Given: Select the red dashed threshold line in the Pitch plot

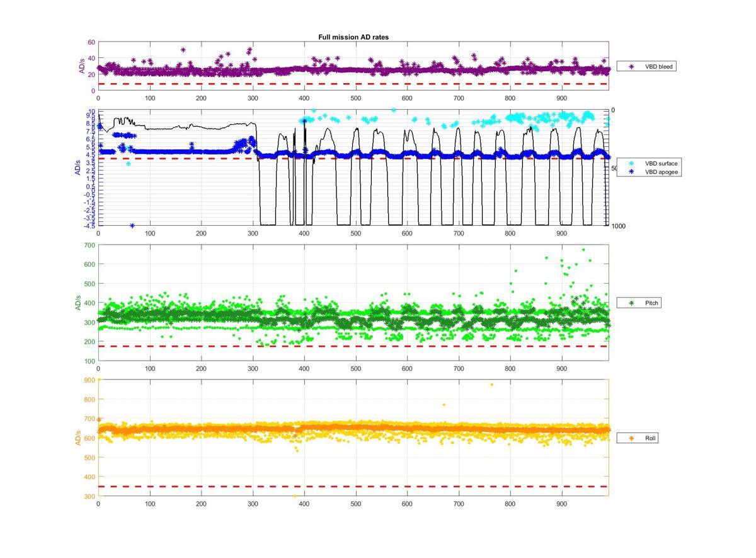Looking at the screenshot, I should tap(353, 346).
